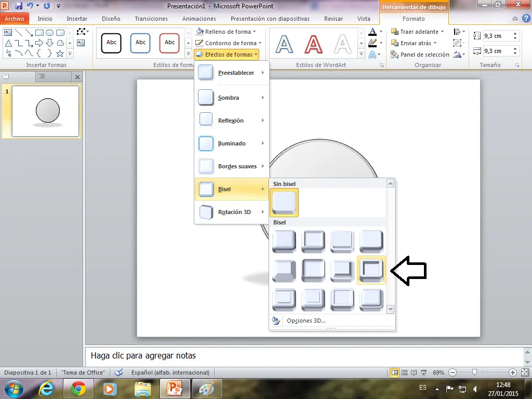Image resolution: width=532 pixels, height=399 pixels.
Task: Switch to the Transiciones ribbon tab
Action: tap(151, 19)
